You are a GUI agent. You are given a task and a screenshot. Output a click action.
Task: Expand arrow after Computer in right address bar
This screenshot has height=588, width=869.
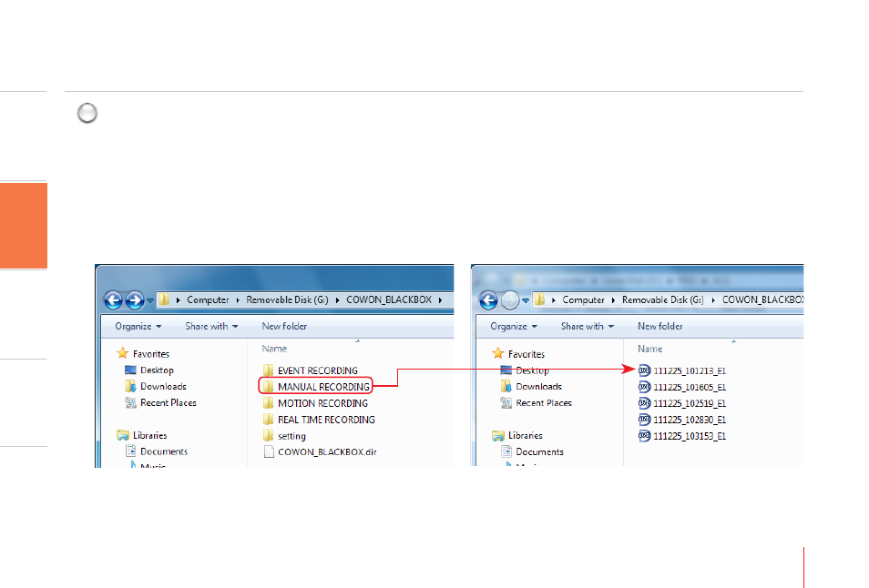click(614, 300)
